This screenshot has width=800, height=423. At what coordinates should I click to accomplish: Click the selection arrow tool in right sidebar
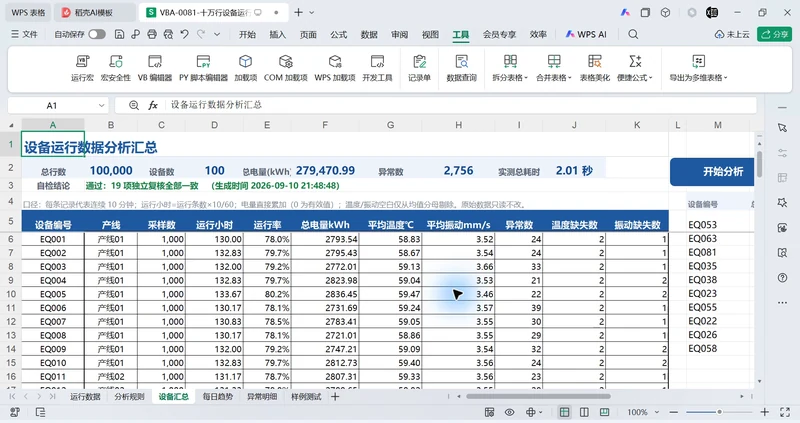(x=782, y=128)
